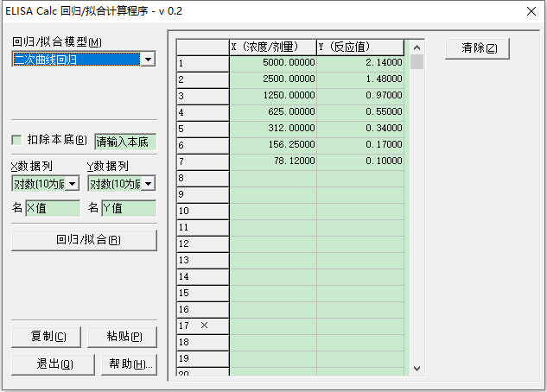
Task: Close the ELISA Calc window
Action: pos(531,11)
